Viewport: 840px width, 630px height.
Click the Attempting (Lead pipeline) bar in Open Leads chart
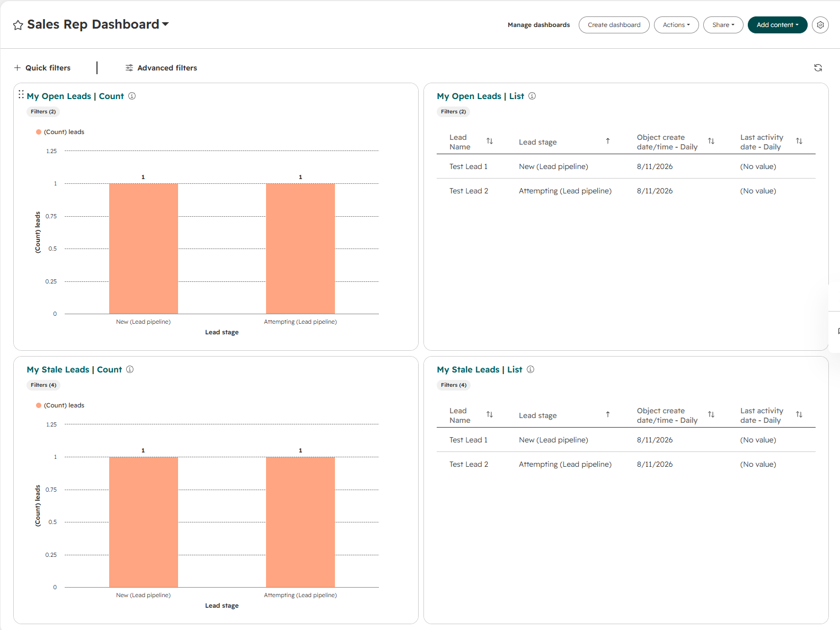point(300,249)
